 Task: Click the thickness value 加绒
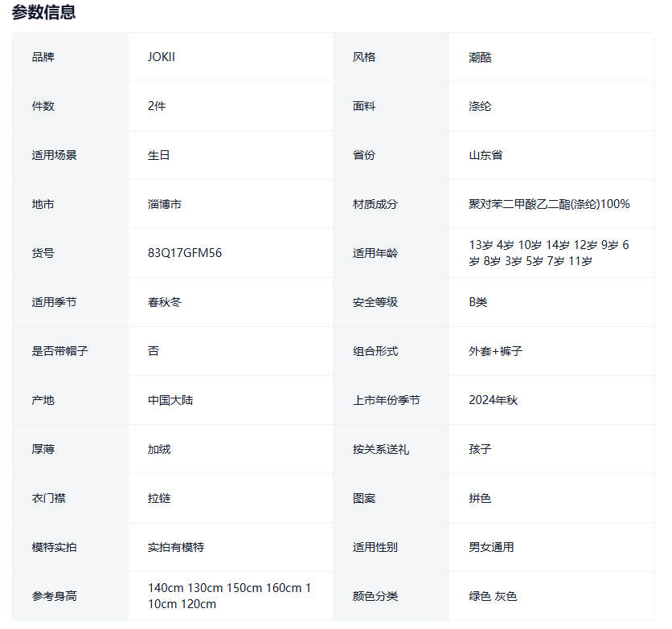point(159,449)
